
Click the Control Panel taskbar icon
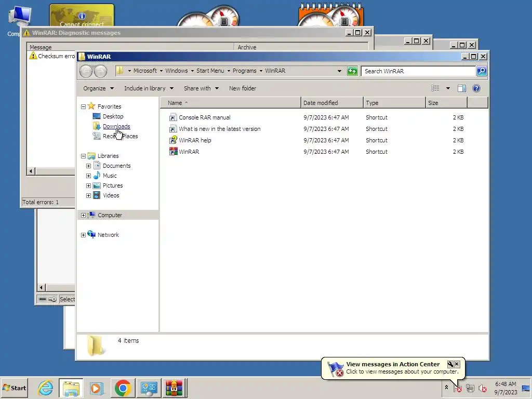click(149, 388)
